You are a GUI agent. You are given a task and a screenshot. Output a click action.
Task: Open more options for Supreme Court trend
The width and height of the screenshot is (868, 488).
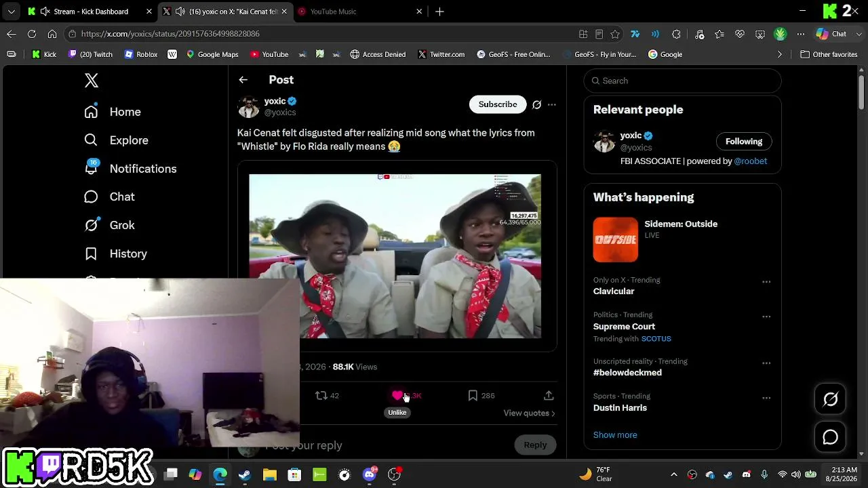click(766, 317)
